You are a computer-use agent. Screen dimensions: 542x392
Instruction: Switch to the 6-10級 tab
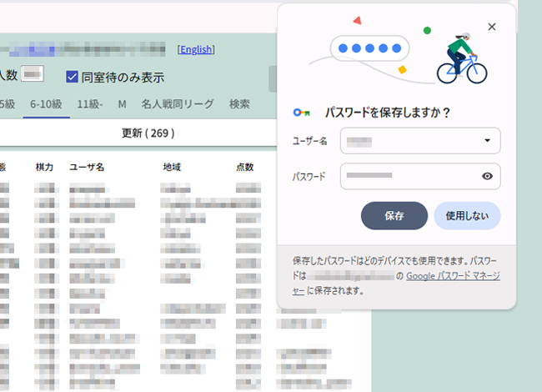[46, 104]
